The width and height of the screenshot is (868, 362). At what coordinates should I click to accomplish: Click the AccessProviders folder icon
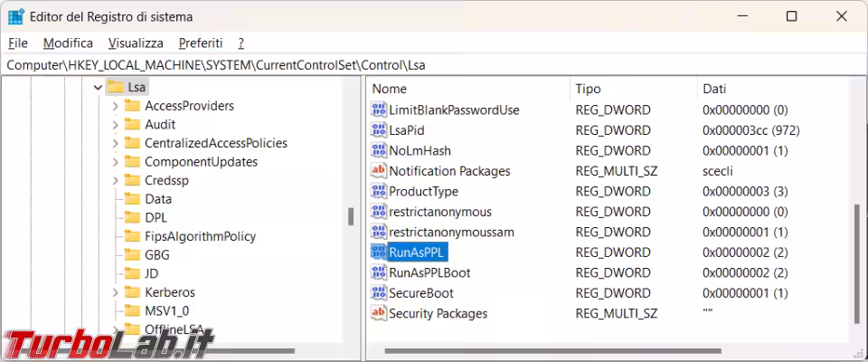click(132, 106)
